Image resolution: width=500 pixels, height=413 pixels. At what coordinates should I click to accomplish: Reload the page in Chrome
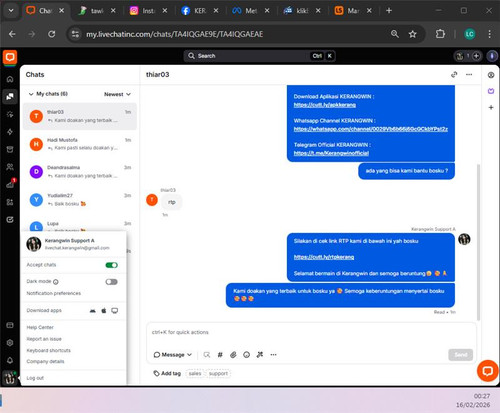coord(52,34)
